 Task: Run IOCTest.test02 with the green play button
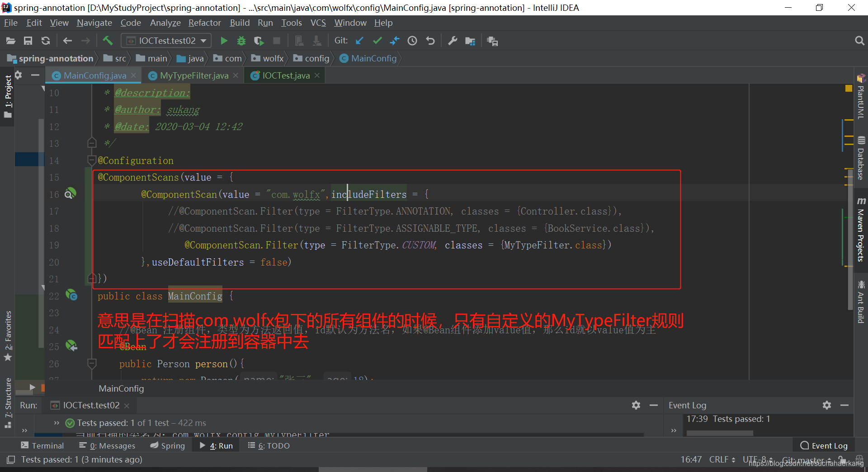(224, 41)
